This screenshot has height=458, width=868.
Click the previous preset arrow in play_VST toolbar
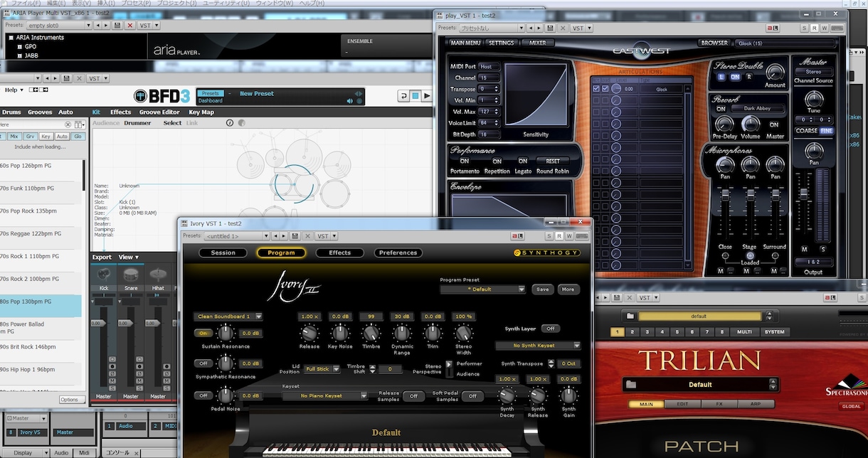click(529, 28)
